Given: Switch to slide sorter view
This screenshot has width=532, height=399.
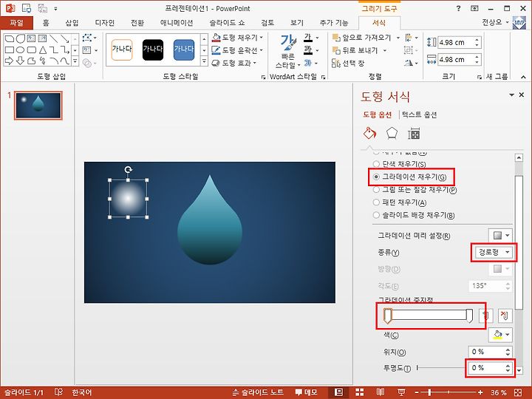Looking at the screenshot, I should (x=359, y=392).
